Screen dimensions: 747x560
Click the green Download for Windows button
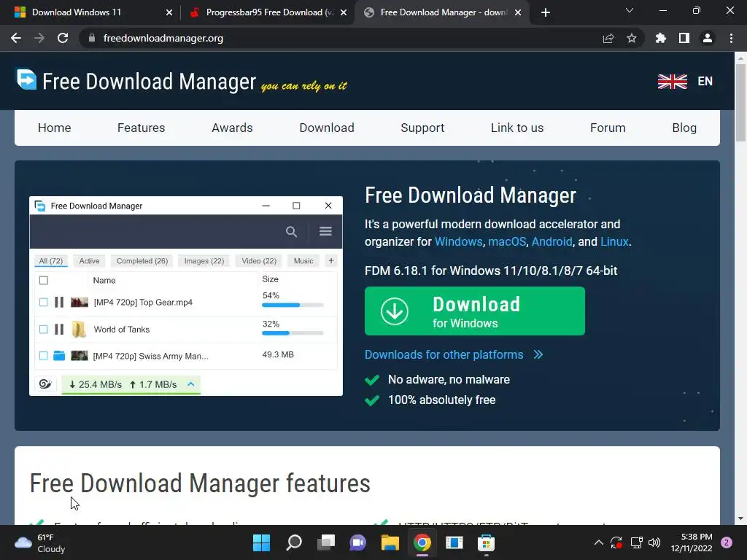coord(474,311)
